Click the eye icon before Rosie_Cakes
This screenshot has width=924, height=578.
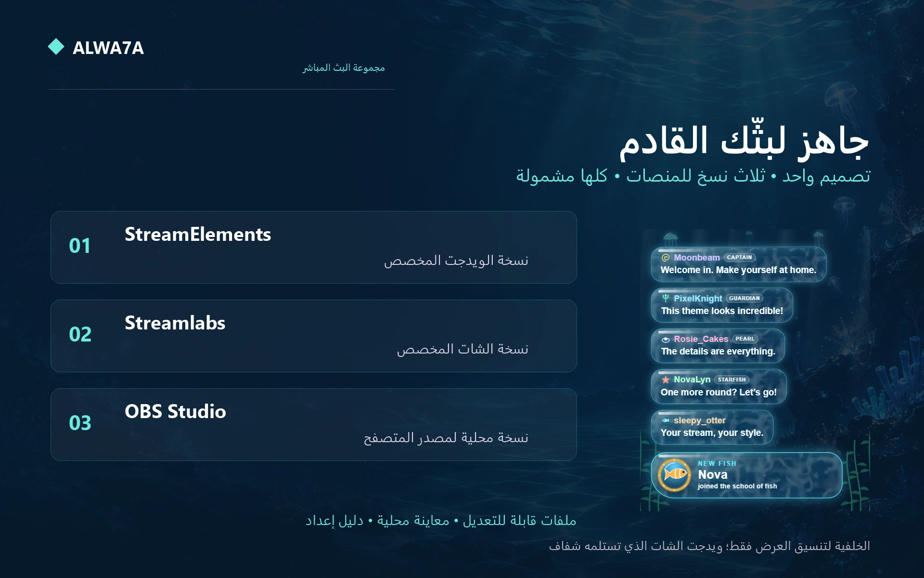[666, 339]
